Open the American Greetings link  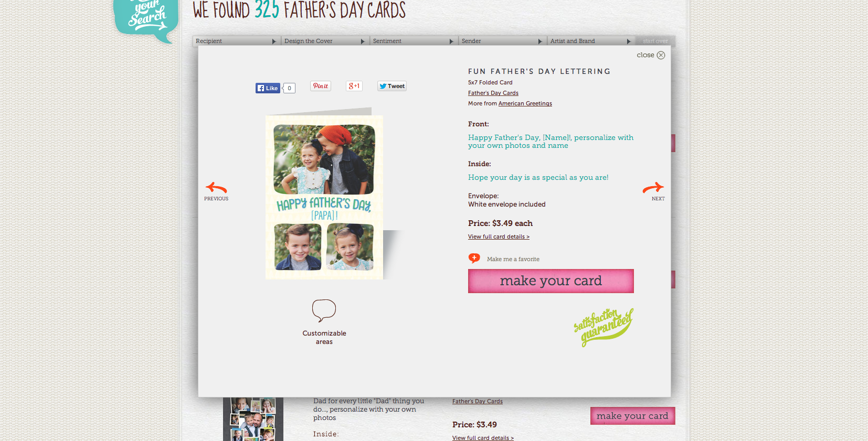tap(525, 103)
